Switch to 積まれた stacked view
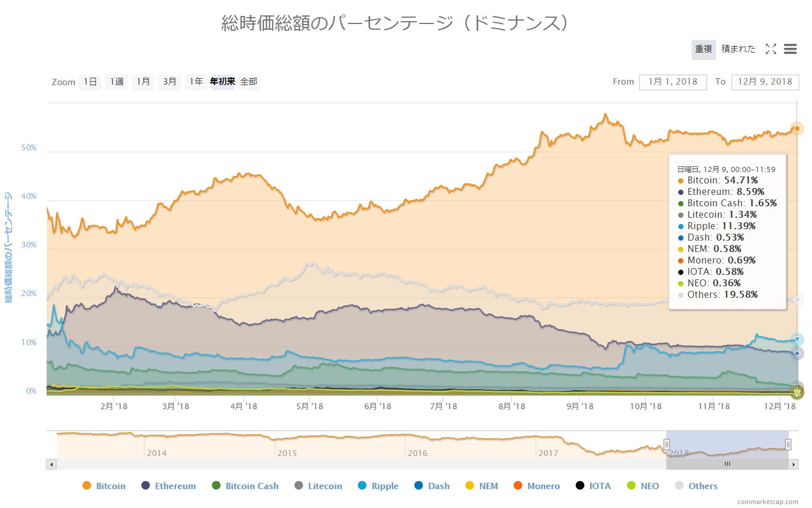The width and height of the screenshot is (812, 508). point(738,49)
